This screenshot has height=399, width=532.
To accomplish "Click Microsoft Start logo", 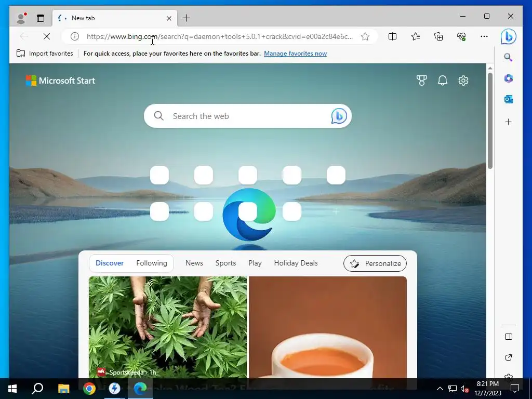I will (x=60, y=81).
